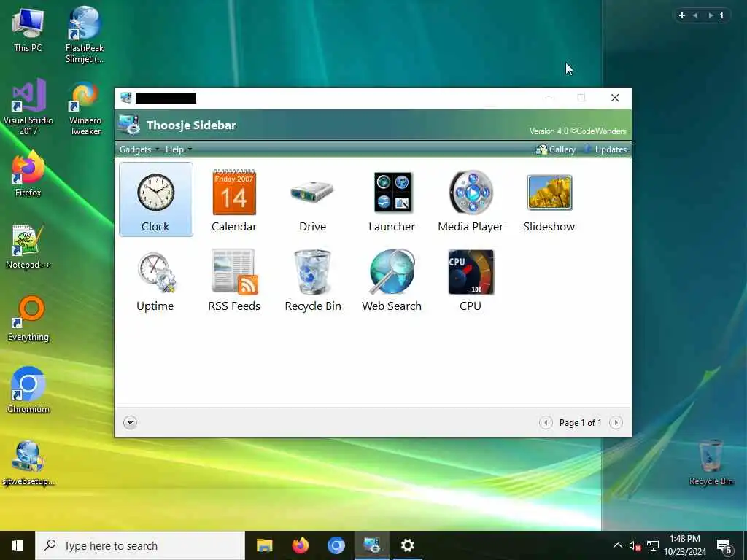Show hidden system tray icons
747x560 pixels.
617,545
